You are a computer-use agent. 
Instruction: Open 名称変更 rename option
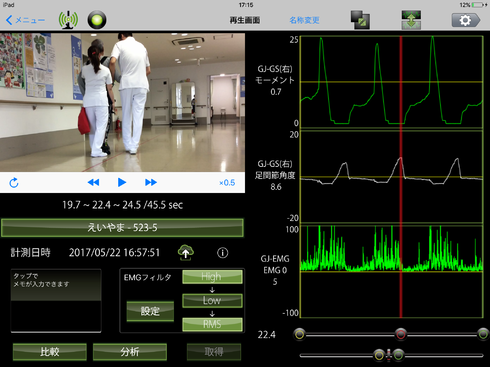(x=304, y=20)
